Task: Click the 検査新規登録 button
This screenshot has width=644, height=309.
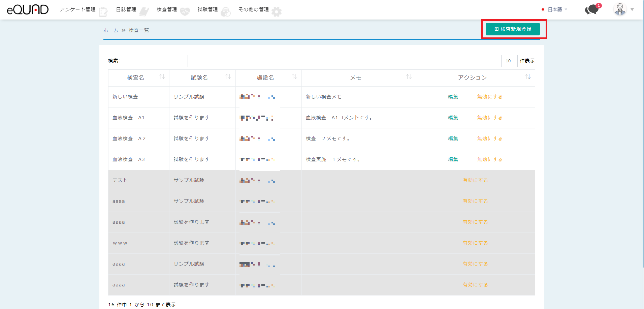Action: (x=512, y=29)
